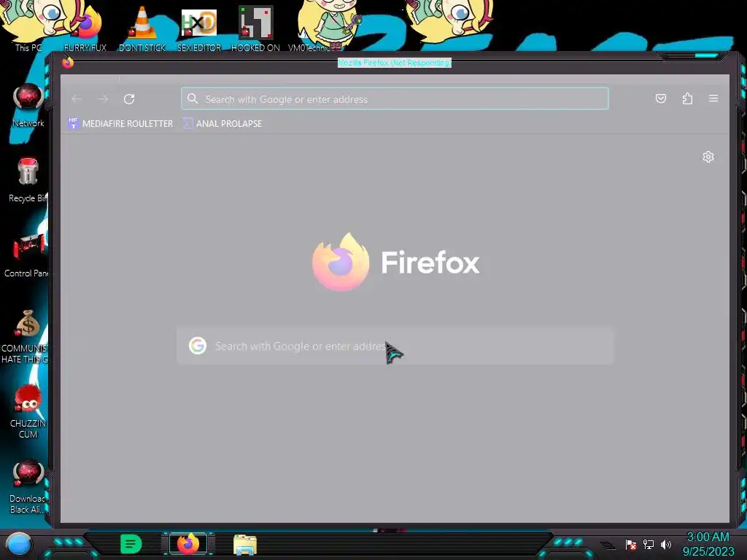Open File Explorer from taskbar
Viewport: 747px width, 560px height.
(x=245, y=545)
